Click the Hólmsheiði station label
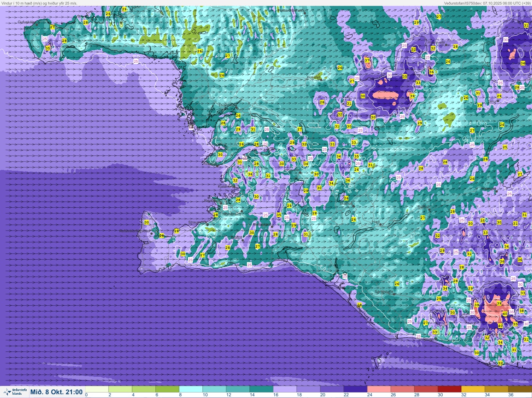 pos(232,214)
